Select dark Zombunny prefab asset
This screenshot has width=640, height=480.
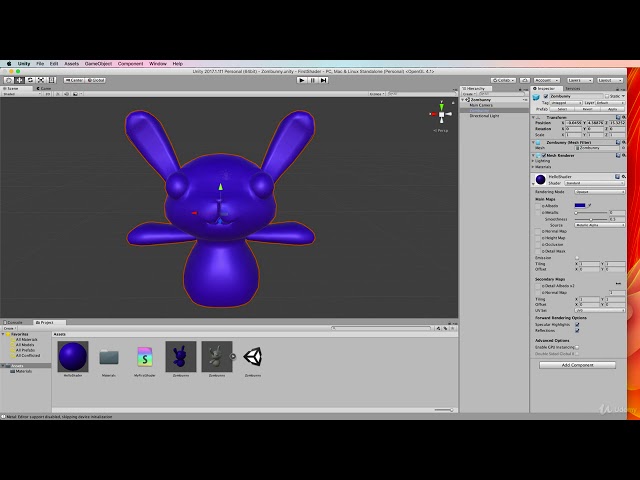coord(181,356)
